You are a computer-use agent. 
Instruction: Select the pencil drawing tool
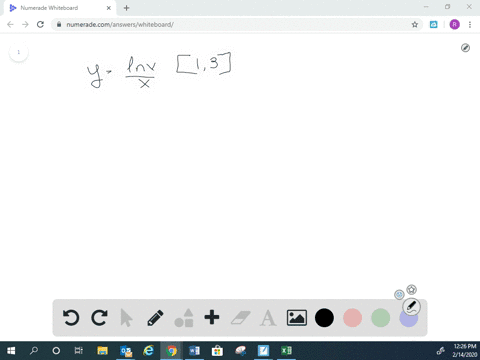click(155, 318)
